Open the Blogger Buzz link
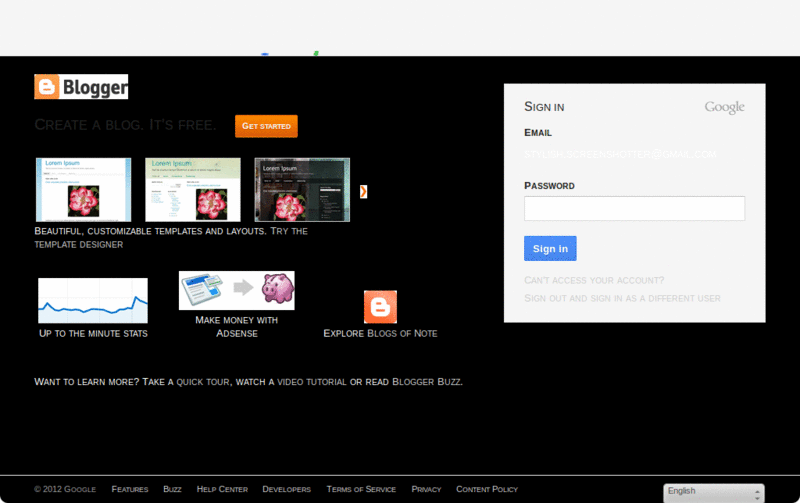The width and height of the screenshot is (800, 503). 426,382
